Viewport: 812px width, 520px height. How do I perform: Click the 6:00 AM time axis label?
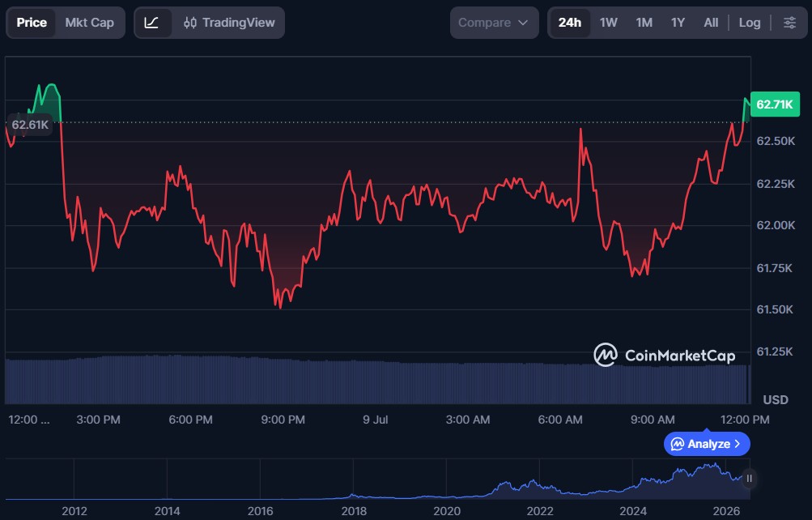(559, 420)
